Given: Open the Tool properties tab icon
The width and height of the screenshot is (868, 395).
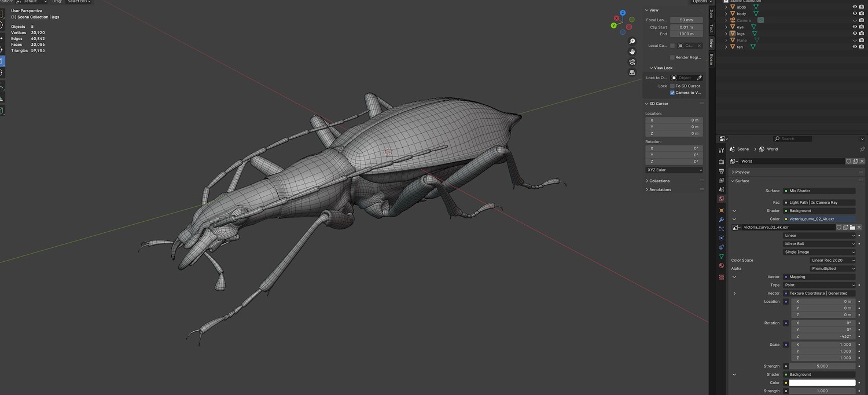Looking at the screenshot, I should [x=721, y=151].
